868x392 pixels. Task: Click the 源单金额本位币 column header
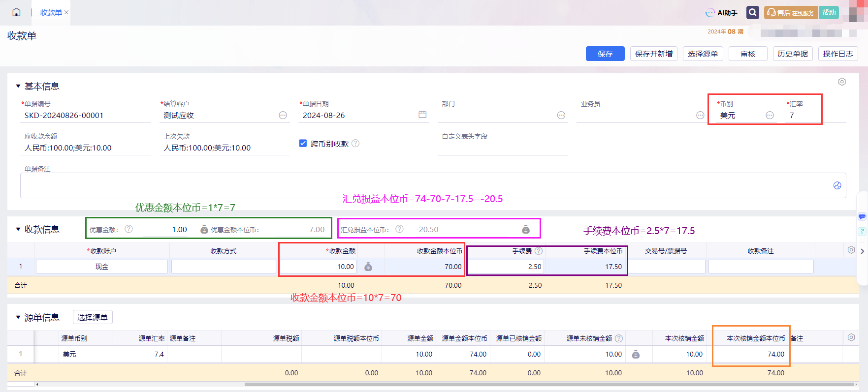[x=464, y=338]
